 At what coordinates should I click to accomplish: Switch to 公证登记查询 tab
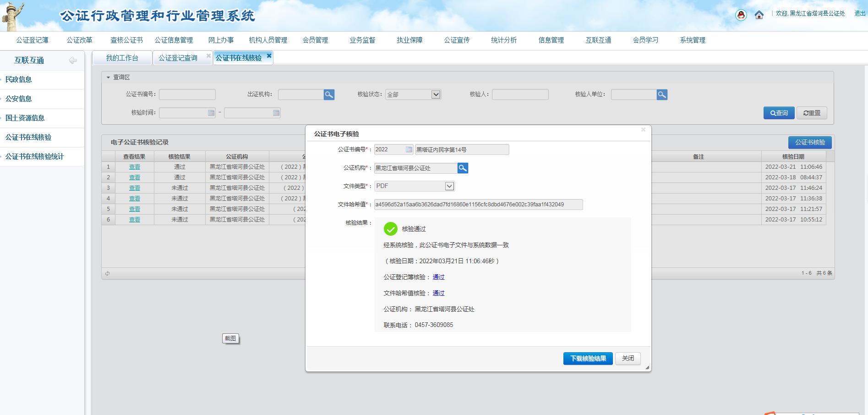point(178,58)
